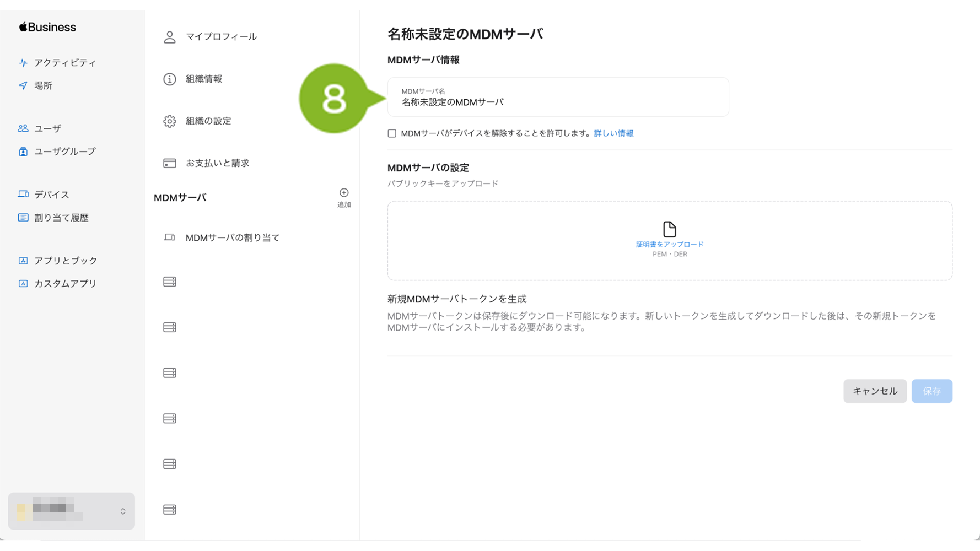Open the 詳しい情報 link
This screenshot has width=980, height=551.
pos(613,133)
